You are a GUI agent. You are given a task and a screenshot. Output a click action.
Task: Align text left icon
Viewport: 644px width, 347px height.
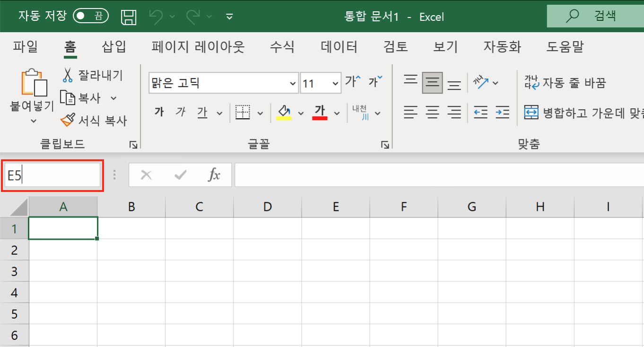411,113
